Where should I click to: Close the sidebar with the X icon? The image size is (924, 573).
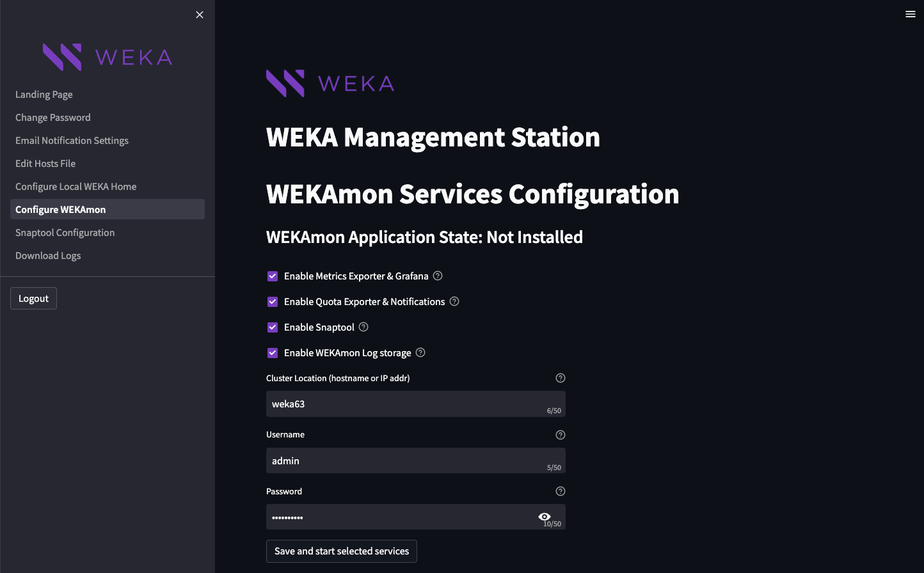point(200,15)
